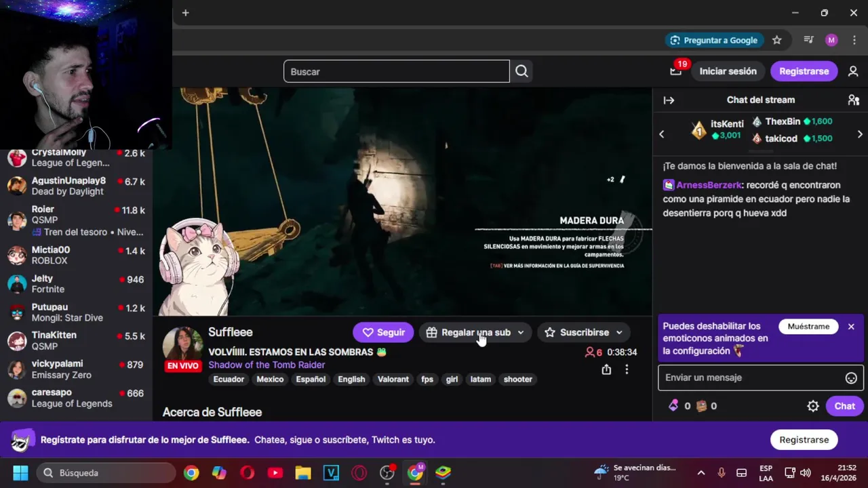
Task: Open Putupau channel in sidebar
Action: click(76, 312)
